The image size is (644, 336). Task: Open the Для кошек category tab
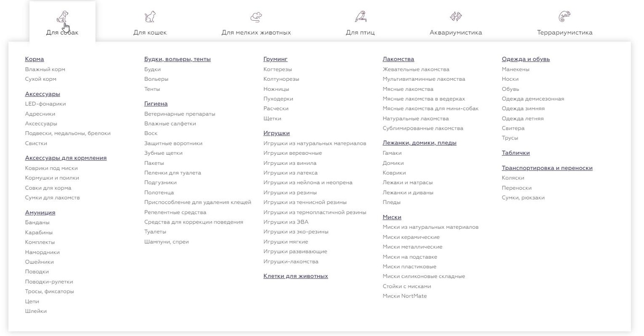(x=150, y=33)
